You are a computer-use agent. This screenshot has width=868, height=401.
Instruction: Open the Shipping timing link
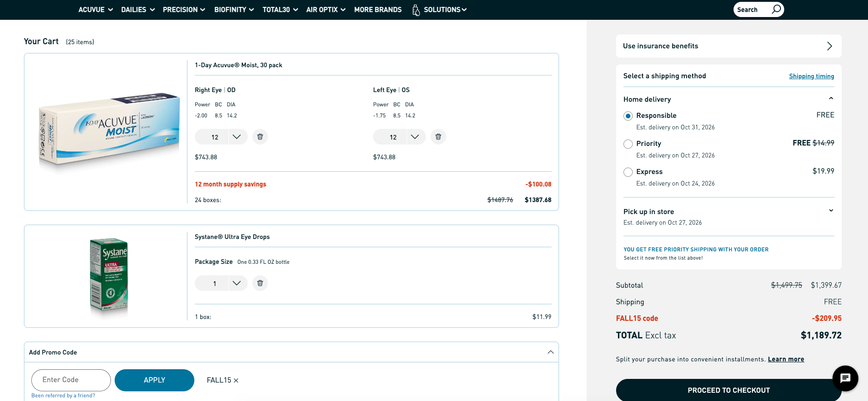tap(811, 76)
